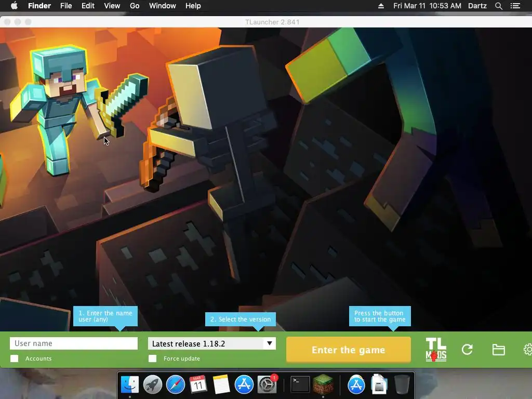Viewport: 532px width, 399px height.
Task: Click the TLauncher 2.841 window title
Action: (272, 22)
